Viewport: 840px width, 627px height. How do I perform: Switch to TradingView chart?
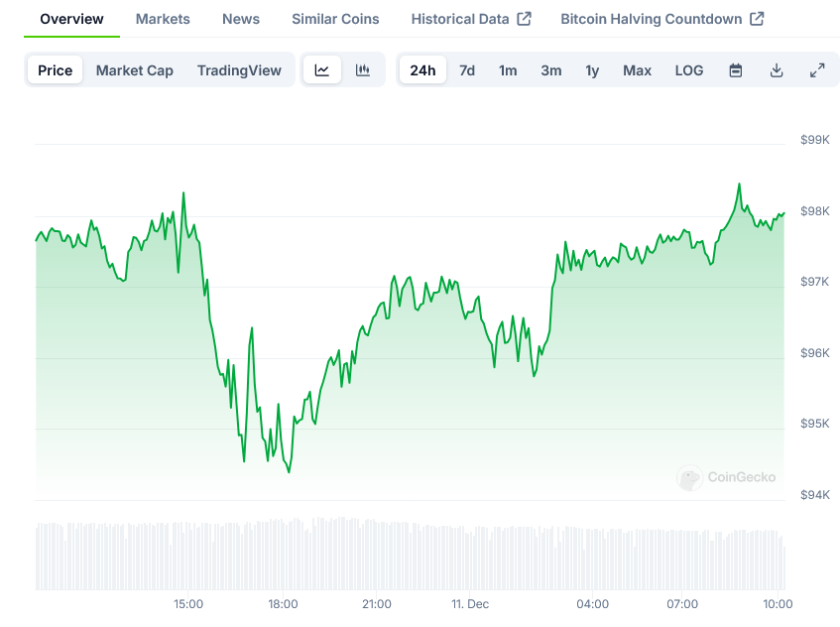tap(239, 70)
